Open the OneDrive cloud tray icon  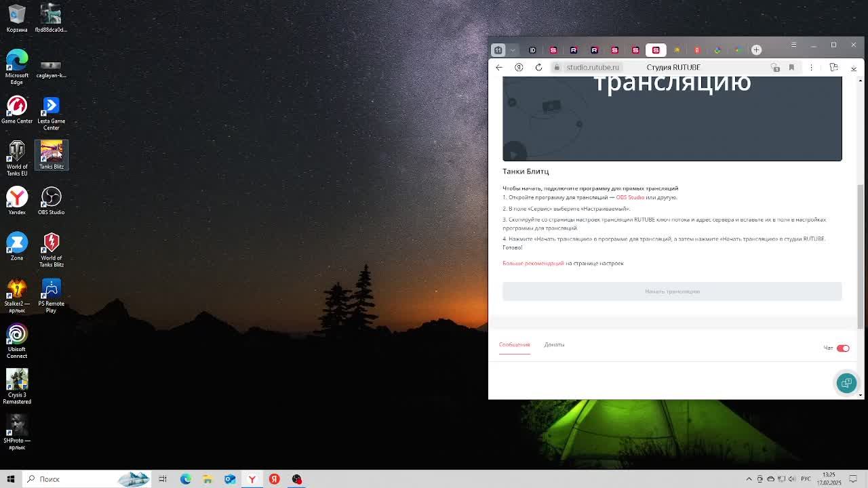[771, 479]
